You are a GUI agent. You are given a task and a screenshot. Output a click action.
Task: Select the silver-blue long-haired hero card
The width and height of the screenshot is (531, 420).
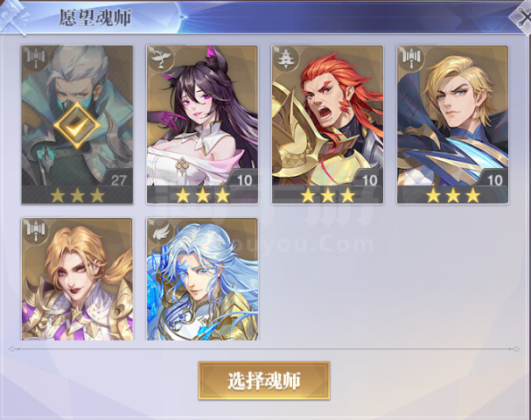pos(202,279)
